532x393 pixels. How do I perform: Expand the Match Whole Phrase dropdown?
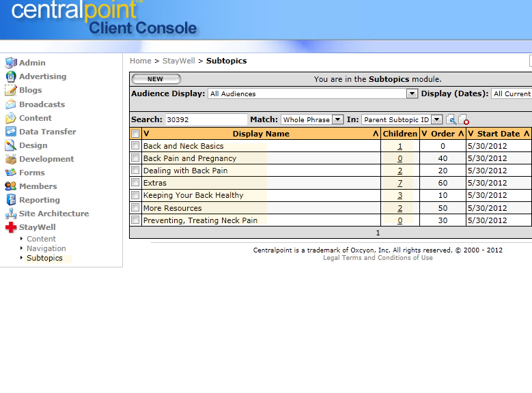337,119
